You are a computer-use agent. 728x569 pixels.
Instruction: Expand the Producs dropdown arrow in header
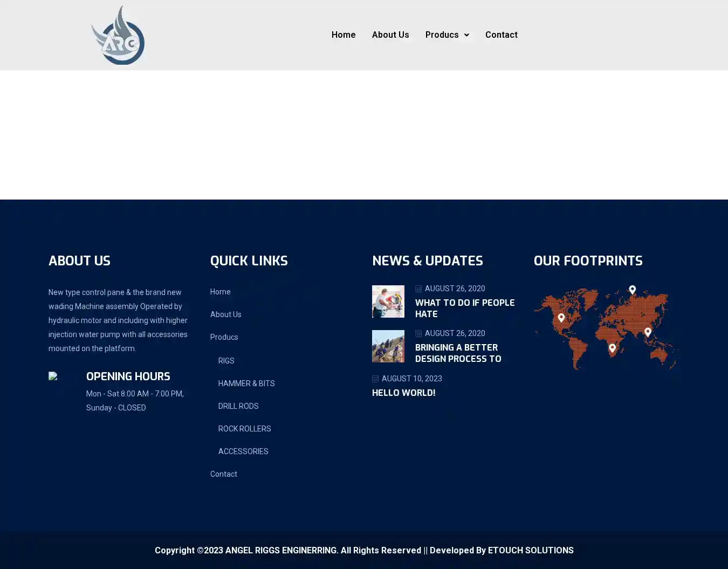coord(466,35)
